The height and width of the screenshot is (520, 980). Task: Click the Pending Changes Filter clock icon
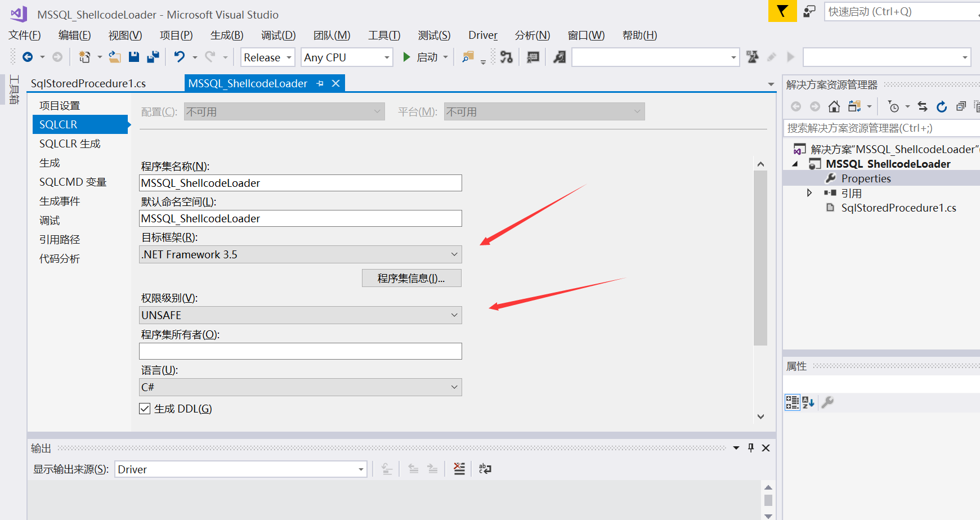(893, 106)
